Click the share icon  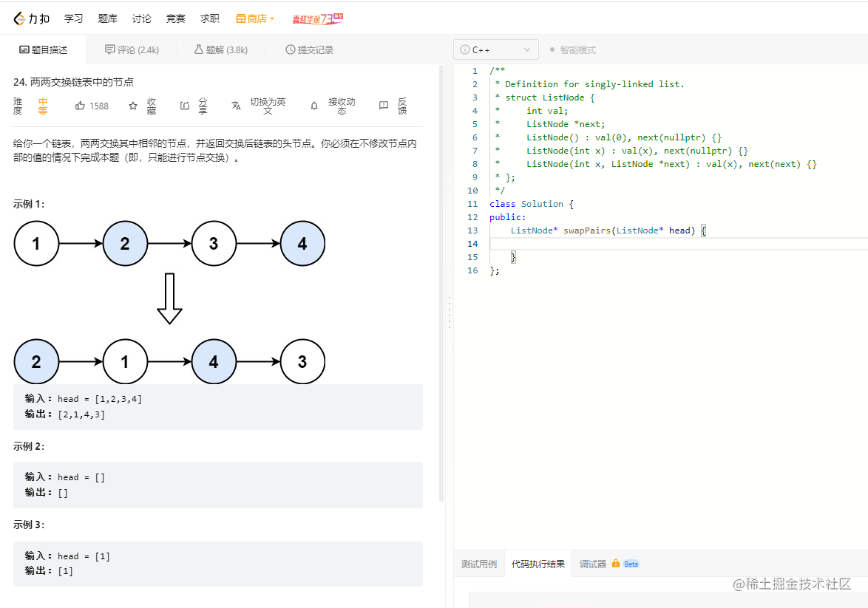tap(185, 106)
